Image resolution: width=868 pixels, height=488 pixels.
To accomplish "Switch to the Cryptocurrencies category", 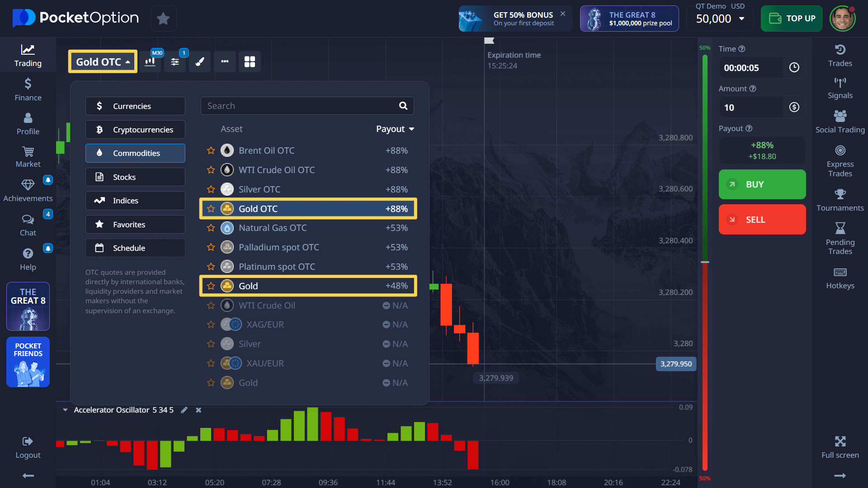I will tap(135, 130).
